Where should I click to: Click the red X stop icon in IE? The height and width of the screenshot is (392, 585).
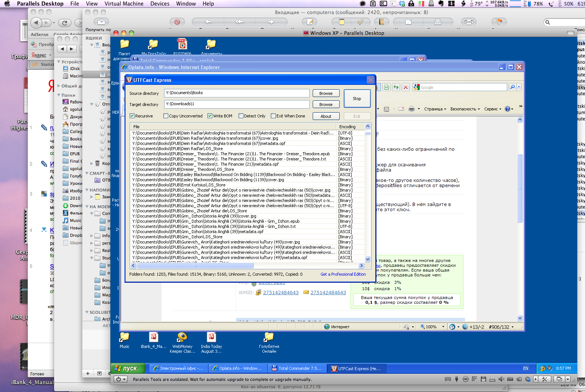coord(406,87)
